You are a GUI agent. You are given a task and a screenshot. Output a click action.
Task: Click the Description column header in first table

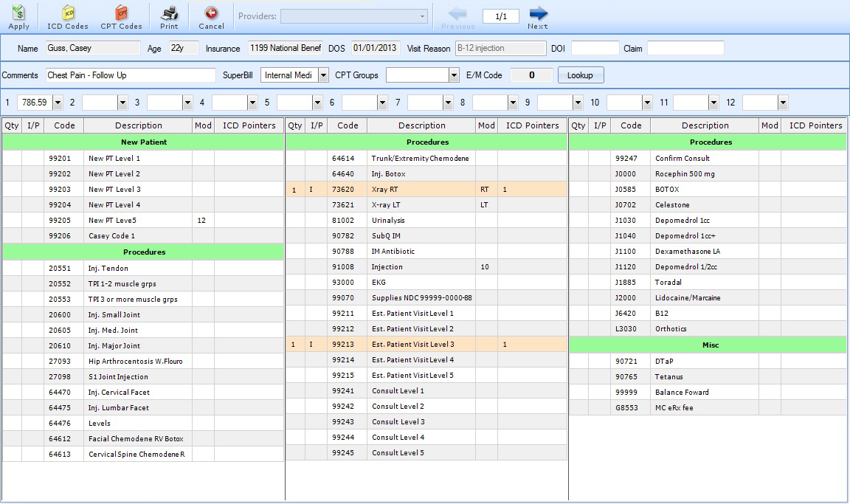pos(138,125)
